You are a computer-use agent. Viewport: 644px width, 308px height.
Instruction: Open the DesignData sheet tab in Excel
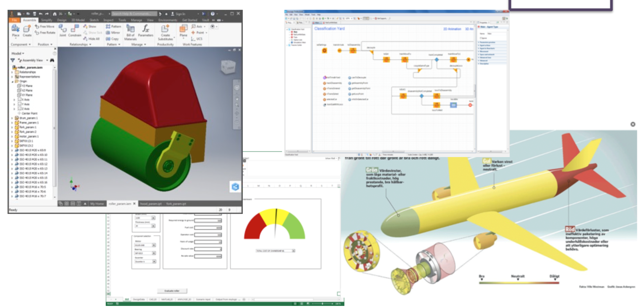(x=139, y=299)
